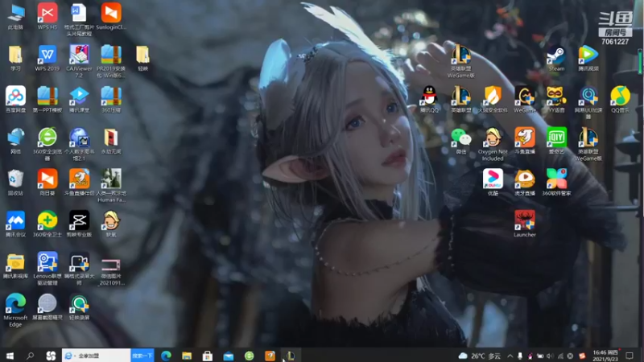
Task: Open the 虎牙直播 Huya shortcut
Action: coord(525,183)
